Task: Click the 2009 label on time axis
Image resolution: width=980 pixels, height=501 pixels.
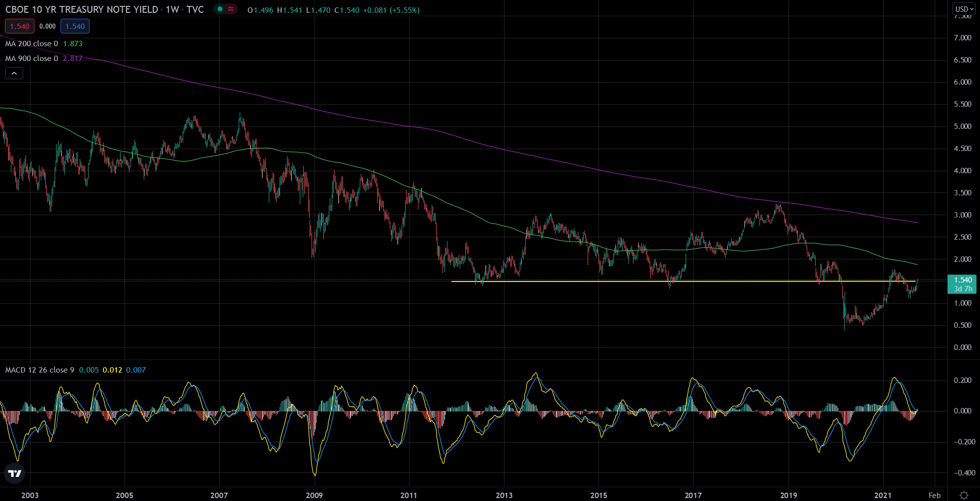Action: (314, 495)
